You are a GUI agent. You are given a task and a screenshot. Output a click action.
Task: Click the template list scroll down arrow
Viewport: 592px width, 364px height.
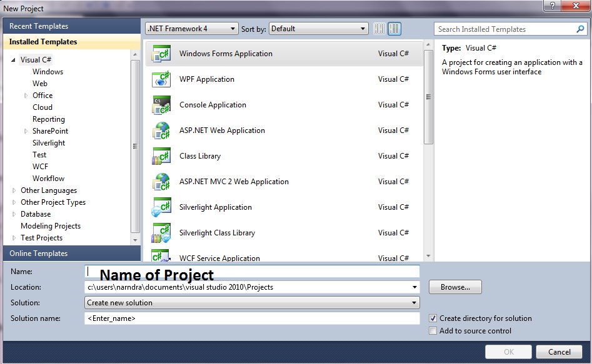[428, 256]
